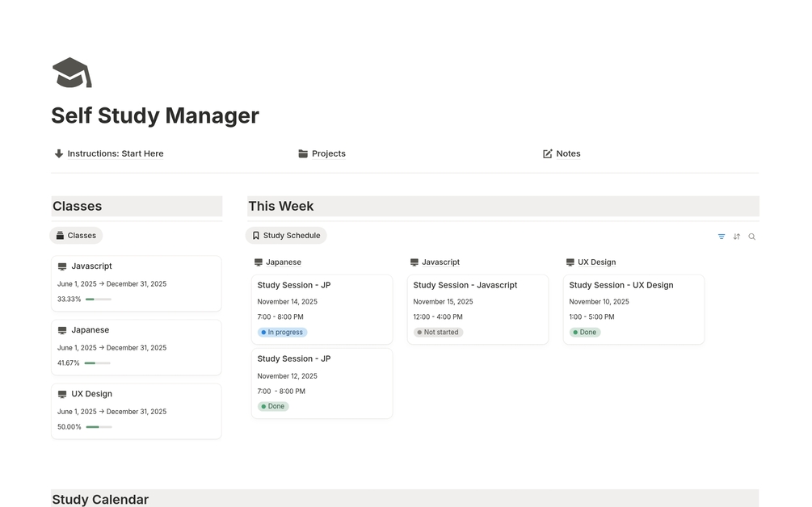Click the graduation cap page icon

coord(72,73)
